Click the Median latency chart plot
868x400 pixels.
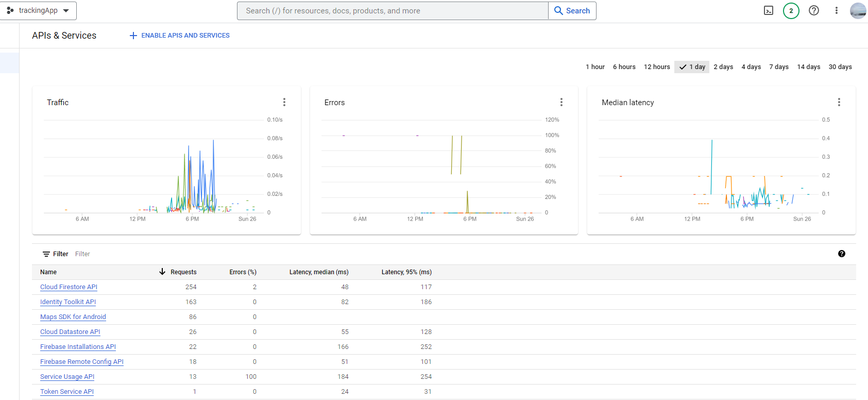point(708,166)
